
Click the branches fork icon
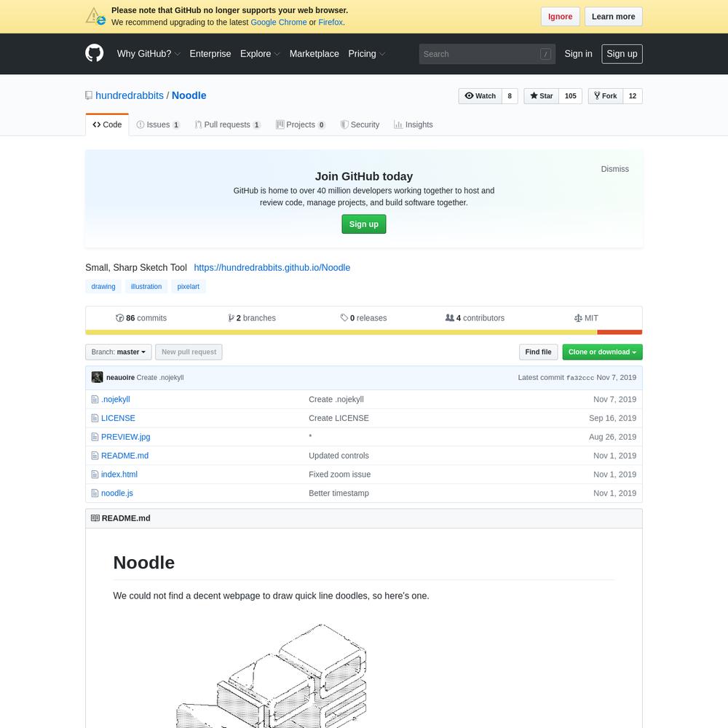231,318
